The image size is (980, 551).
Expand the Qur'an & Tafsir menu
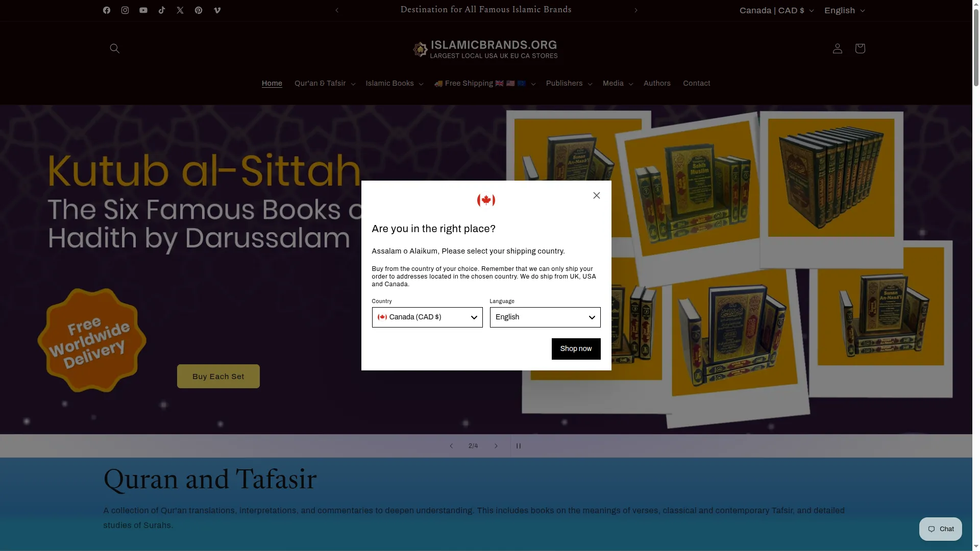325,84
